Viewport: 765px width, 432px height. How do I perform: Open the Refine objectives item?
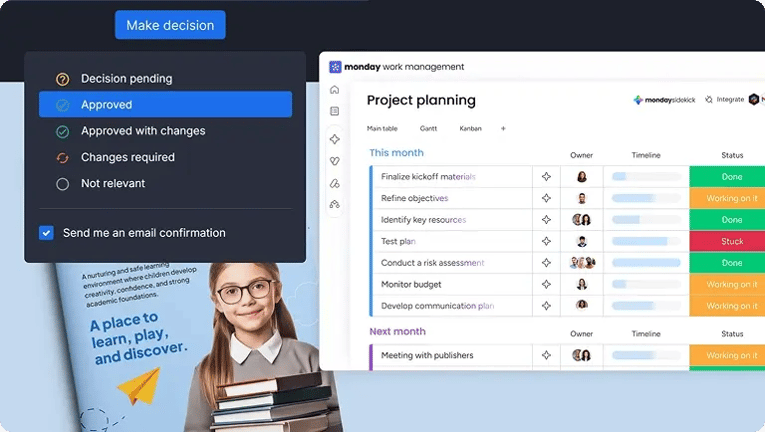tap(414, 198)
